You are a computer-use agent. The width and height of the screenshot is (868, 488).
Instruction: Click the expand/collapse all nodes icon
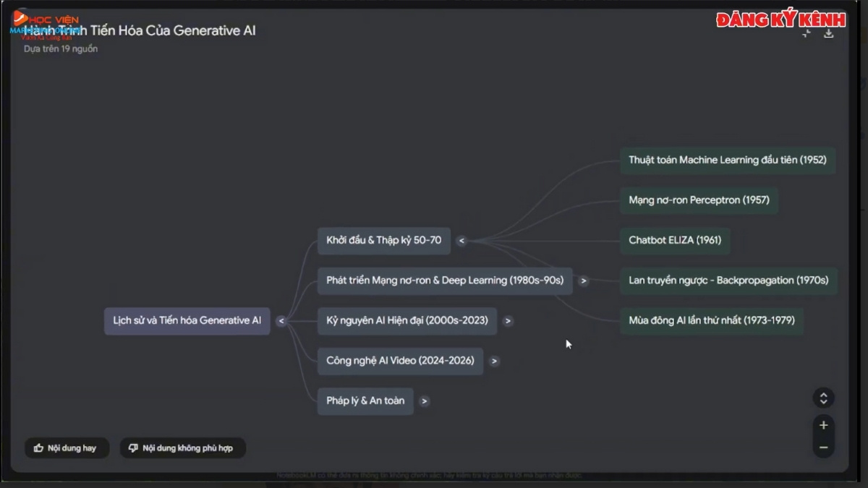point(823,398)
